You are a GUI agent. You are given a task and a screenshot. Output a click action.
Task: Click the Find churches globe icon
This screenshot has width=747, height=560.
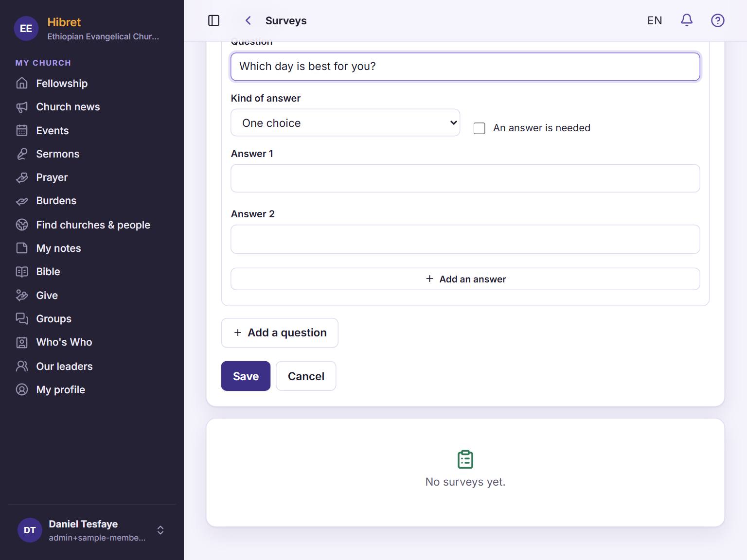22,225
